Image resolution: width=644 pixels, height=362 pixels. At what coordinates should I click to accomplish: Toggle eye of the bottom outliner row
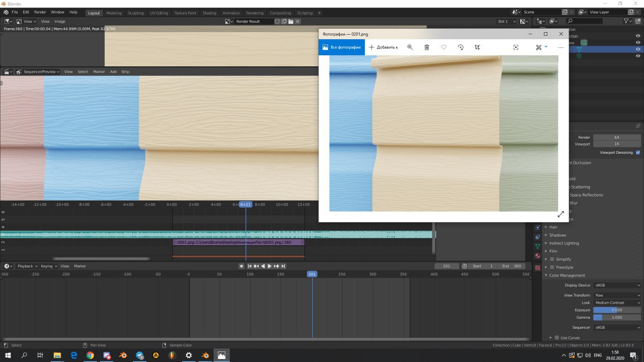638,56
